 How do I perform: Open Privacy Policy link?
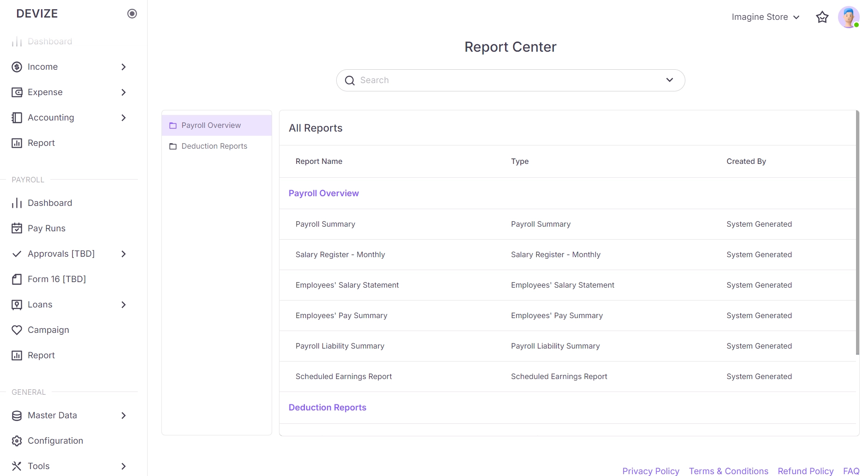pos(651,471)
